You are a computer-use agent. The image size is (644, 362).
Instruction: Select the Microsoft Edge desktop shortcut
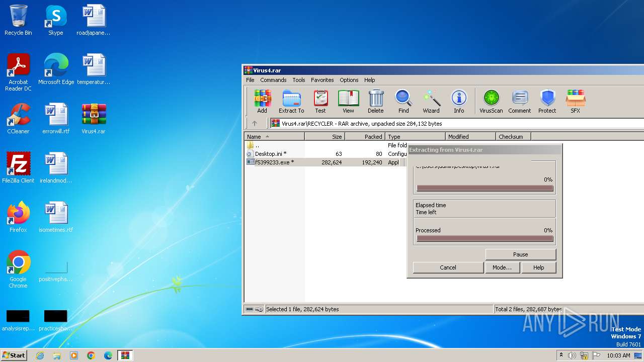56,69
